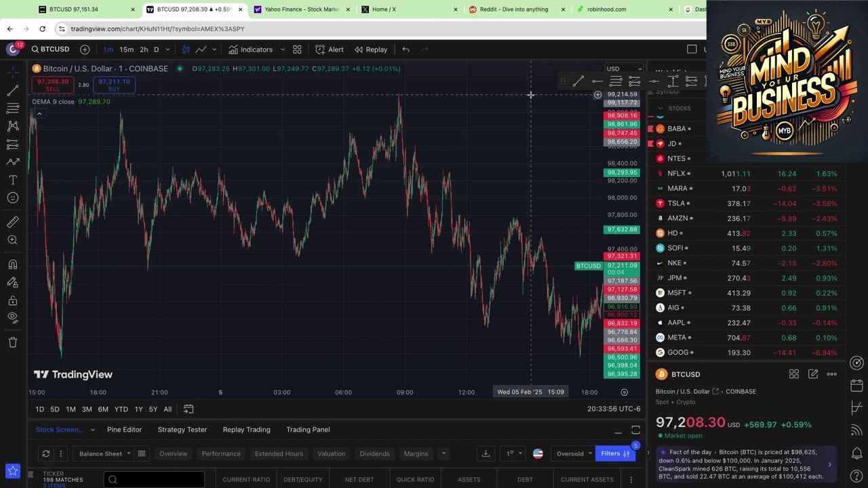Toggle magnet mode
868x488 pixels.
12,264
